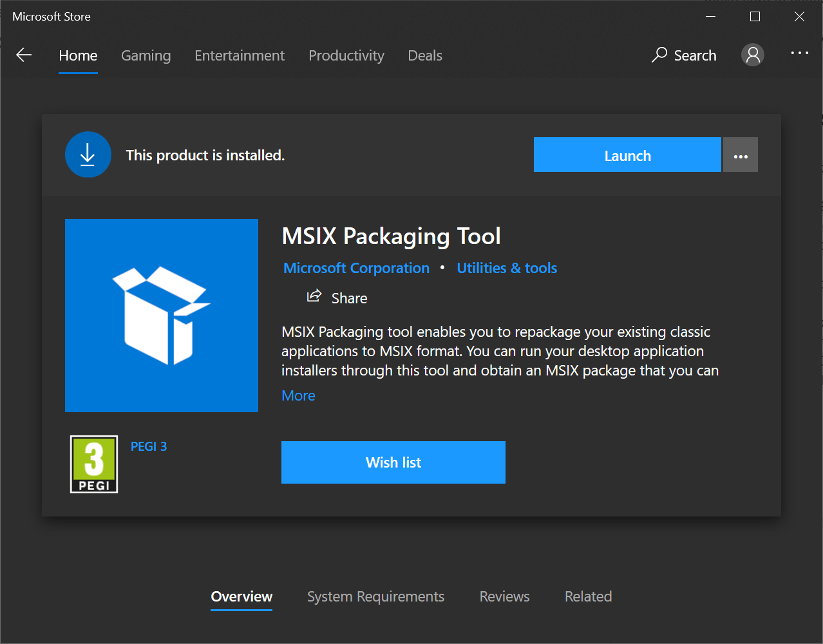Open the Entertainment category
Image resolution: width=823 pixels, height=644 pixels.
pos(239,55)
